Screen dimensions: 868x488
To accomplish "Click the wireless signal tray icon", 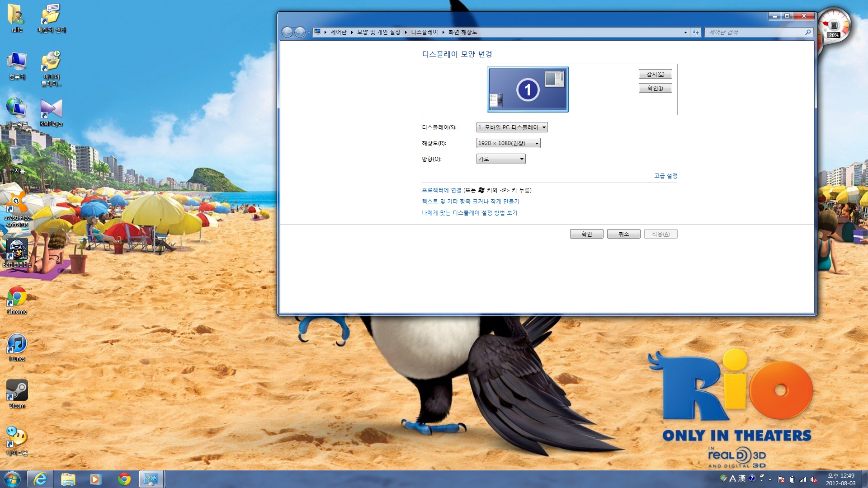I will pos(803,479).
